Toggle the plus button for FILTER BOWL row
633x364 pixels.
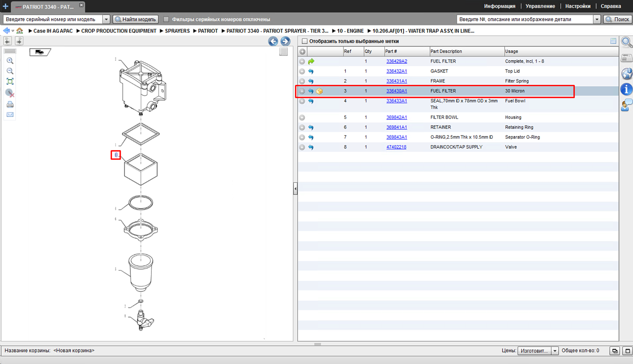[302, 118]
